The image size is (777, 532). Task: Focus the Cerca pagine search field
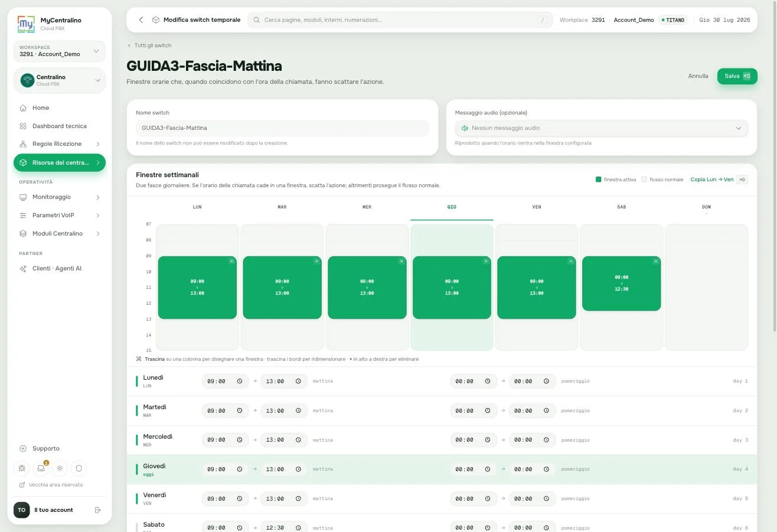pyautogui.click(x=400, y=20)
